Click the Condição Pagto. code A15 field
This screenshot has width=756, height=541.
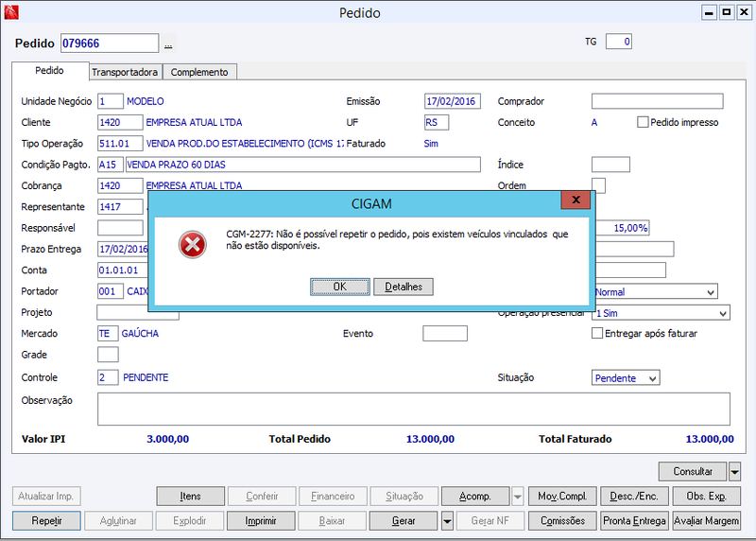111,165
